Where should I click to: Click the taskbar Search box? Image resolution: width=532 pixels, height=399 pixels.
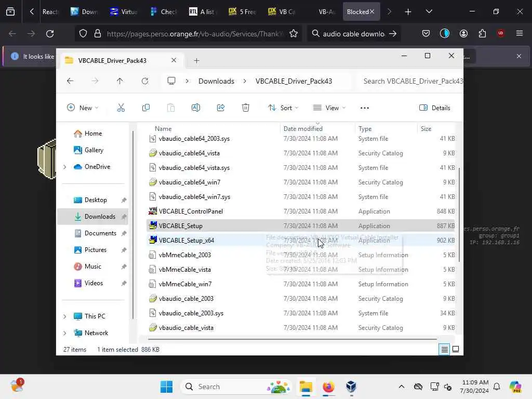[x=237, y=387]
